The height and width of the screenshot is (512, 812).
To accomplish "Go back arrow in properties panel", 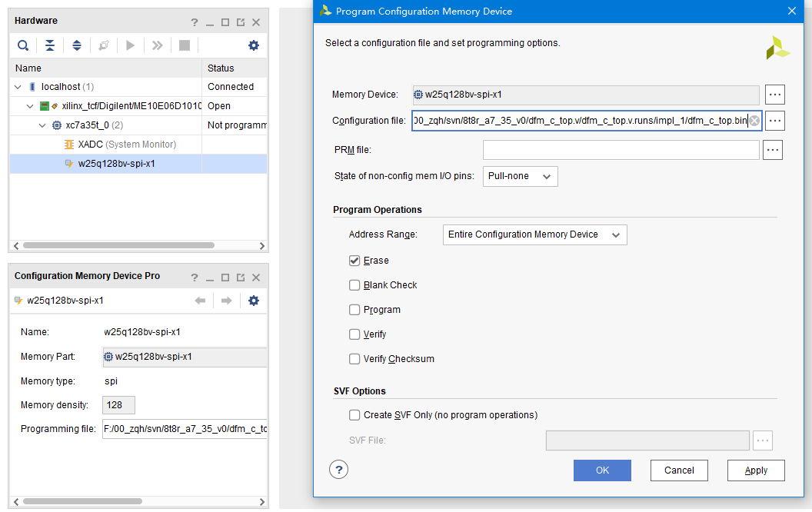I will click(201, 301).
